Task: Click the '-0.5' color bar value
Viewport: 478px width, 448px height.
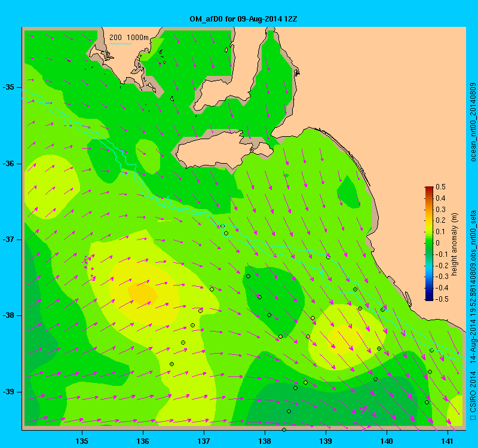Action: 442,299
